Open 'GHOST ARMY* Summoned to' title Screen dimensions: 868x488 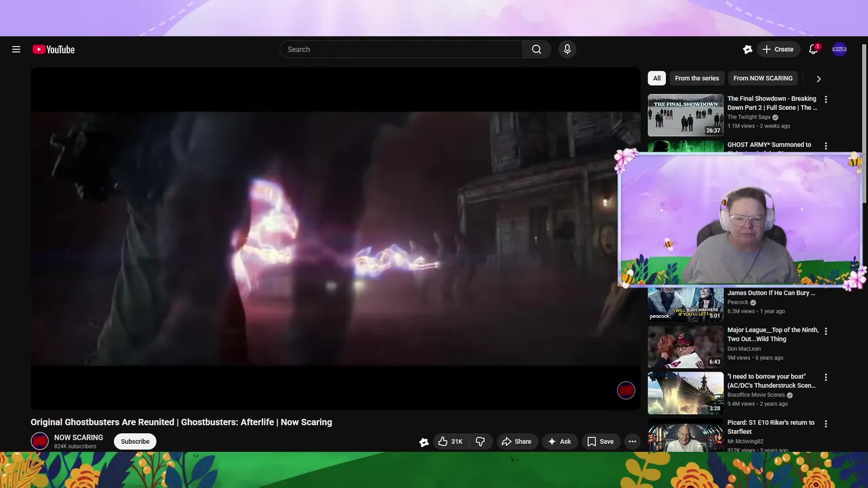tap(769, 145)
